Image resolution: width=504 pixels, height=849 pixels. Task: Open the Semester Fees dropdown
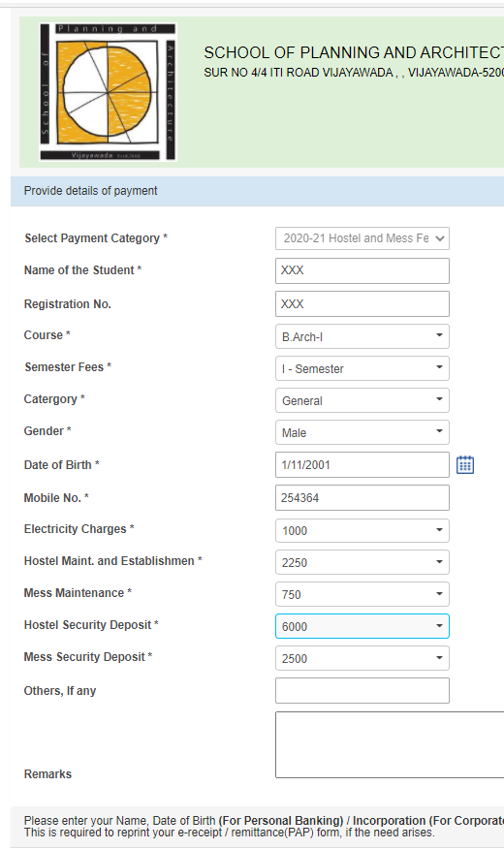[362, 368]
